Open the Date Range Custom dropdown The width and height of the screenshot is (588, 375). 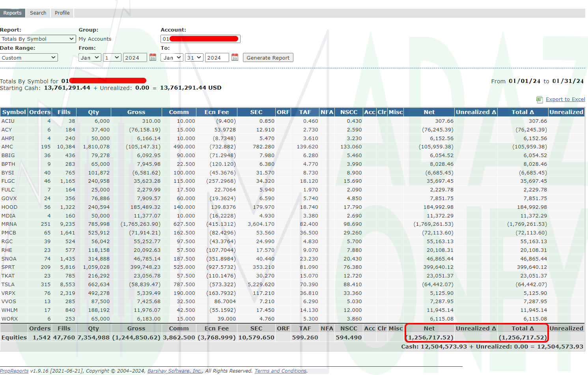coord(29,58)
